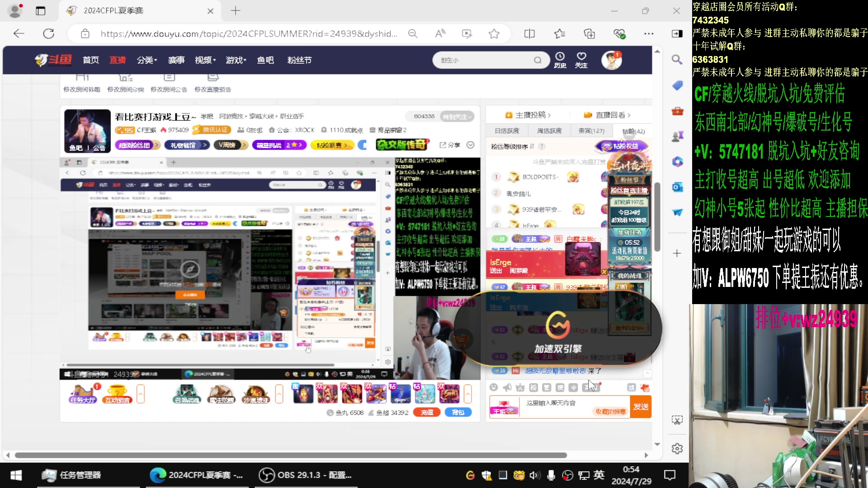Open viewing 历史 clock icon in Douyu navbar
Viewport: 868px width, 488px height.
coord(560,59)
